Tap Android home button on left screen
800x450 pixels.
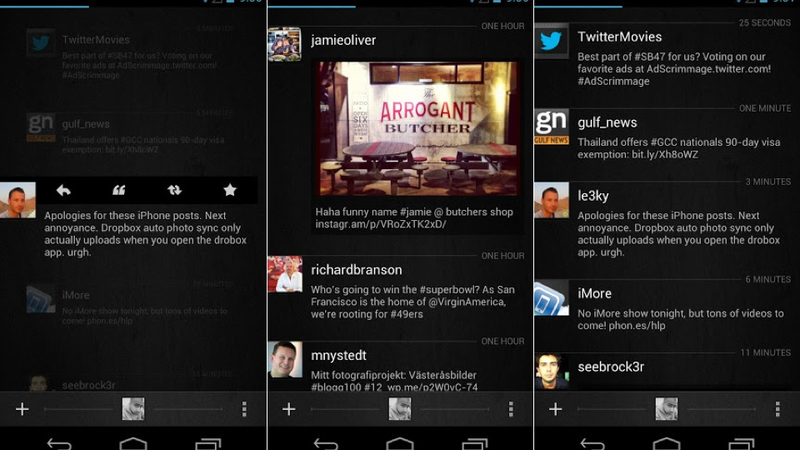[x=133, y=444]
